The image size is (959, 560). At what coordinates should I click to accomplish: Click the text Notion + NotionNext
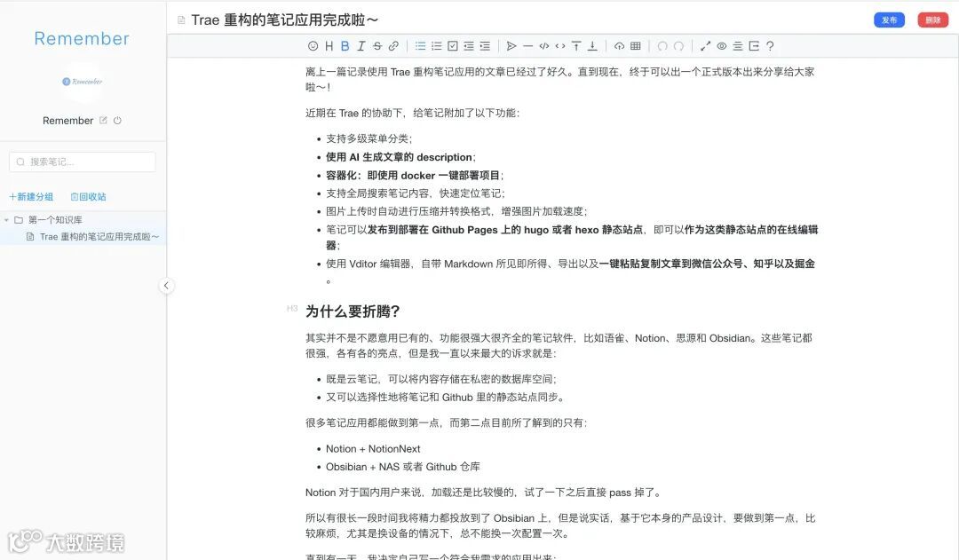click(x=373, y=449)
